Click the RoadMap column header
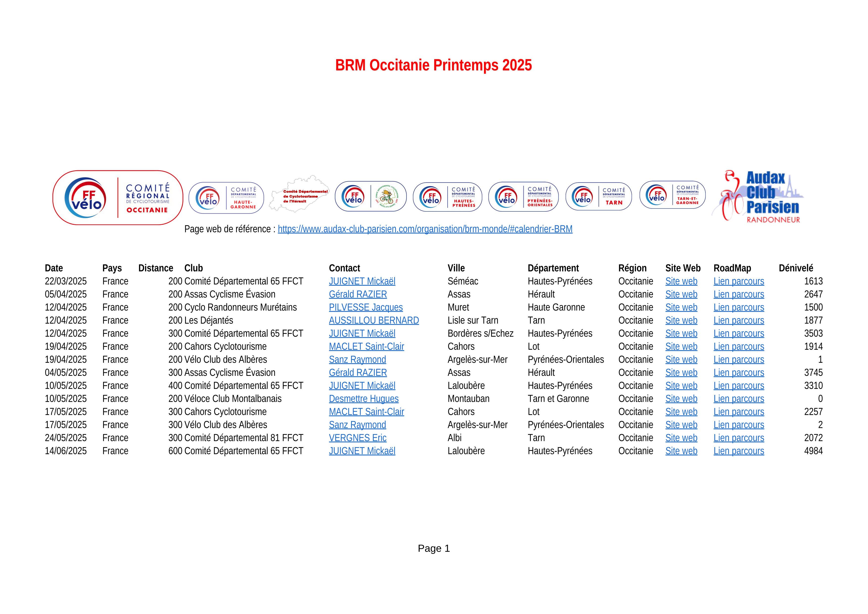 [x=732, y=268]
